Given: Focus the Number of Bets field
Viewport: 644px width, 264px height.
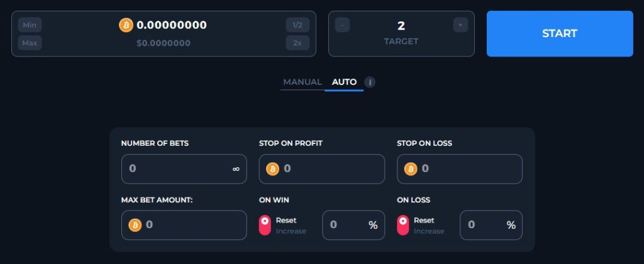Looking at the screenshot, I should coord(184,168).
